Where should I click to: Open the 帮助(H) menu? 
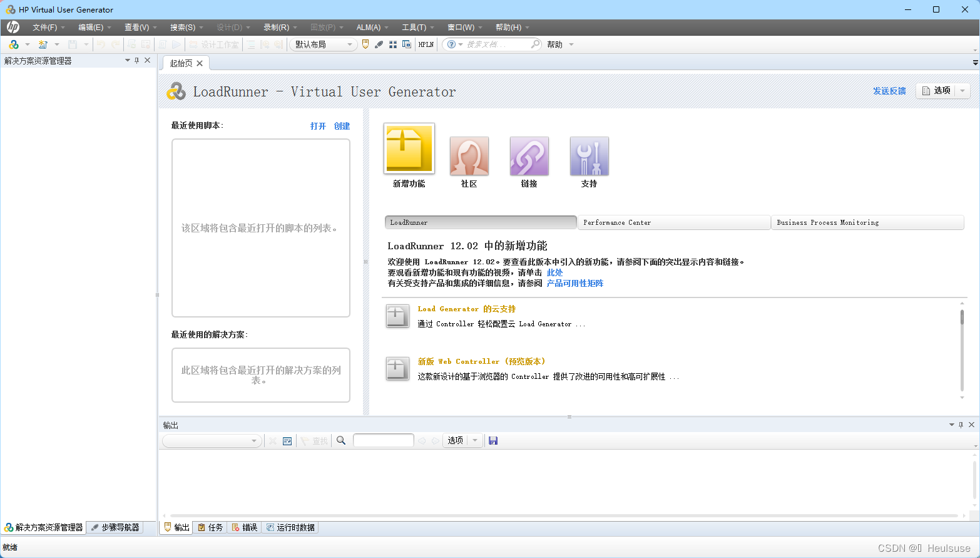click(x=512, y=28)
